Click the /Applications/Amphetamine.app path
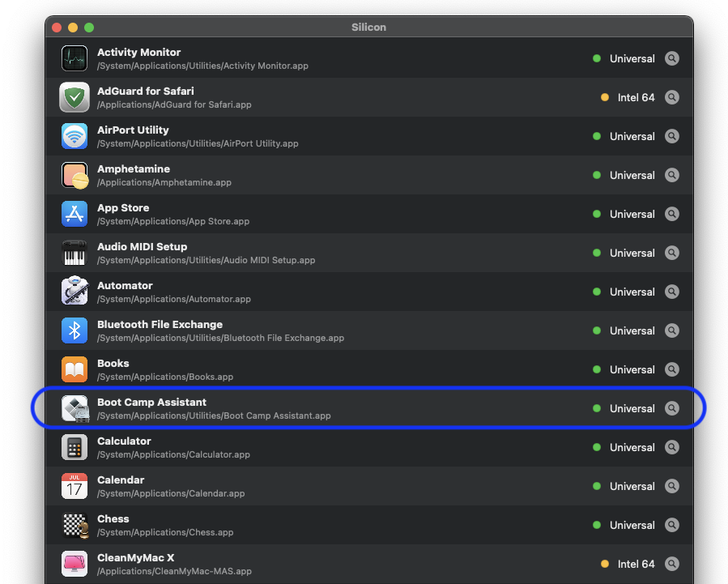 tap(164, 182)
